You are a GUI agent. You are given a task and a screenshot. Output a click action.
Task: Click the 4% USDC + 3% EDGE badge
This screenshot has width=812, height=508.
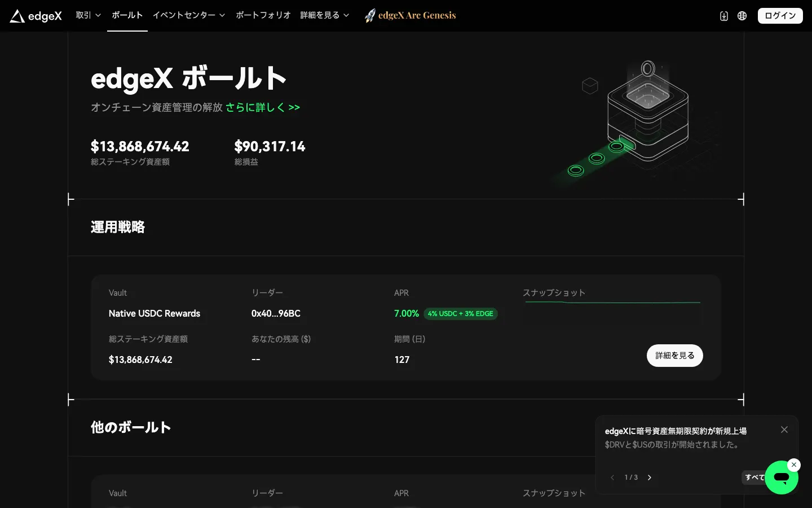pos(460,314)
